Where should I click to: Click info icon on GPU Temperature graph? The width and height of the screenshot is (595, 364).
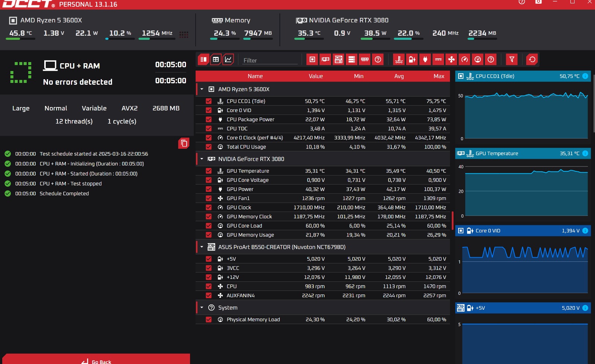pos(585,154)
